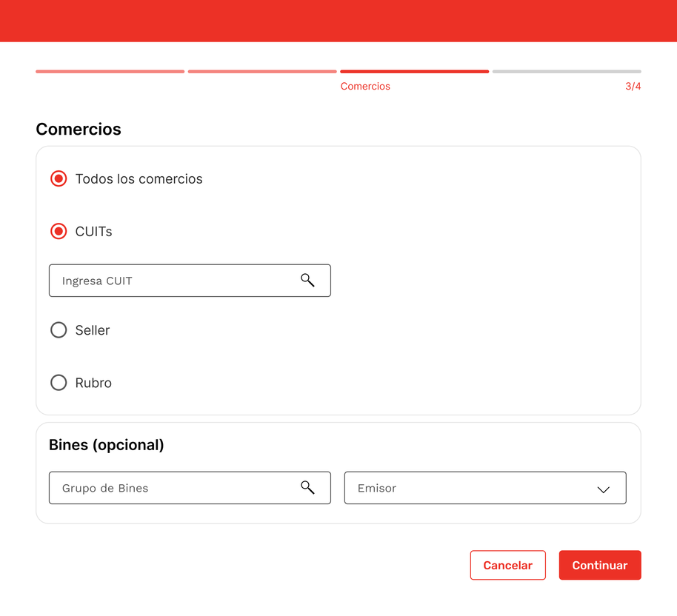677x616 pixels.
Task: Focus the Ingresa CUIT input field
Action: (x=190, y=281)
